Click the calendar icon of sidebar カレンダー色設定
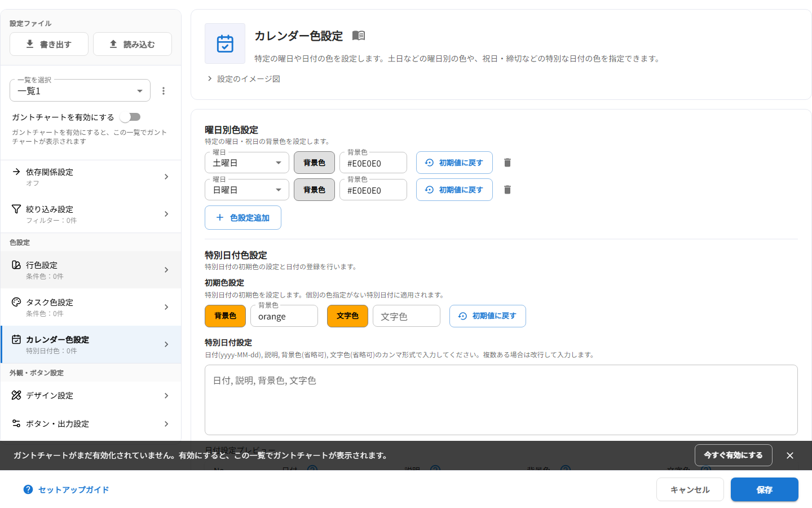This screenshot has width=812, height=508. pyautogui.click(x=16, y=339)
